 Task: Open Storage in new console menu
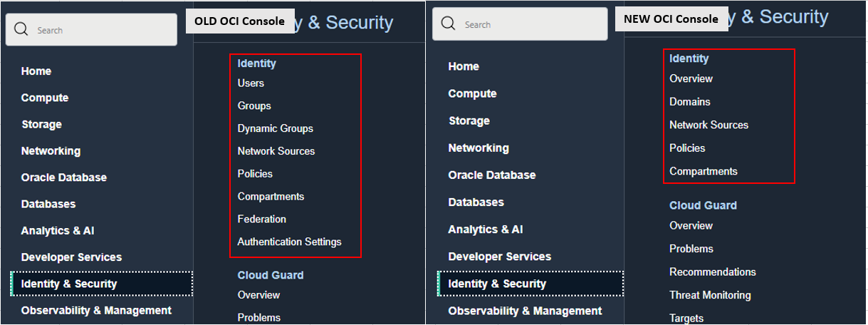tap(469, 120)
